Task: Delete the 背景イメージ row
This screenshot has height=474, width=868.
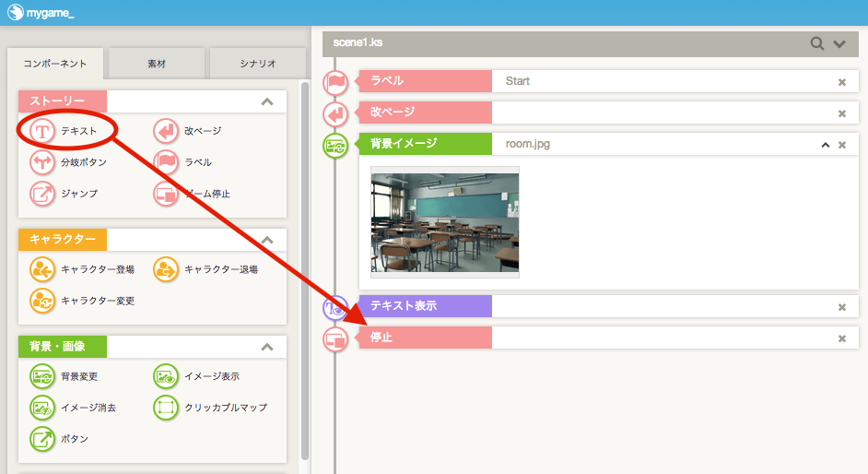Action: tap(842, 145)
